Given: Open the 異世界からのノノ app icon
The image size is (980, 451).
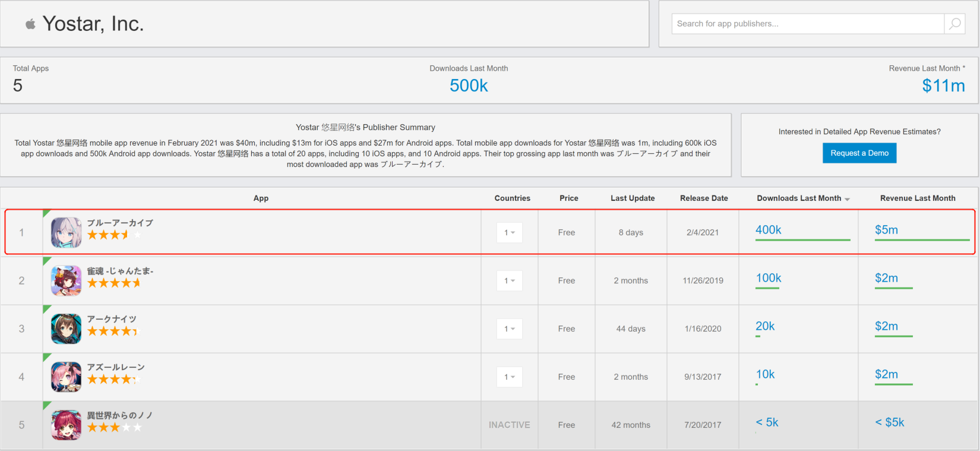Looking at the screenshot, I should (67, 425).
